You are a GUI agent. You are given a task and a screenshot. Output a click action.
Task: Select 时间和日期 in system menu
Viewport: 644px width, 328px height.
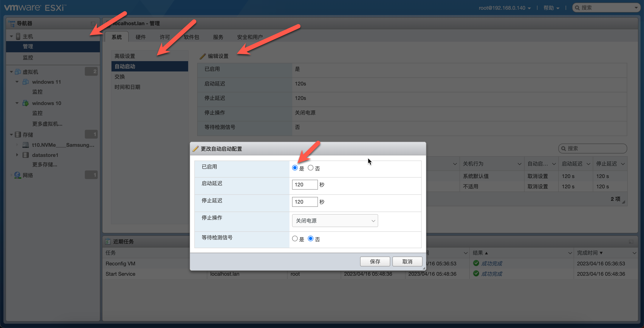127,87
